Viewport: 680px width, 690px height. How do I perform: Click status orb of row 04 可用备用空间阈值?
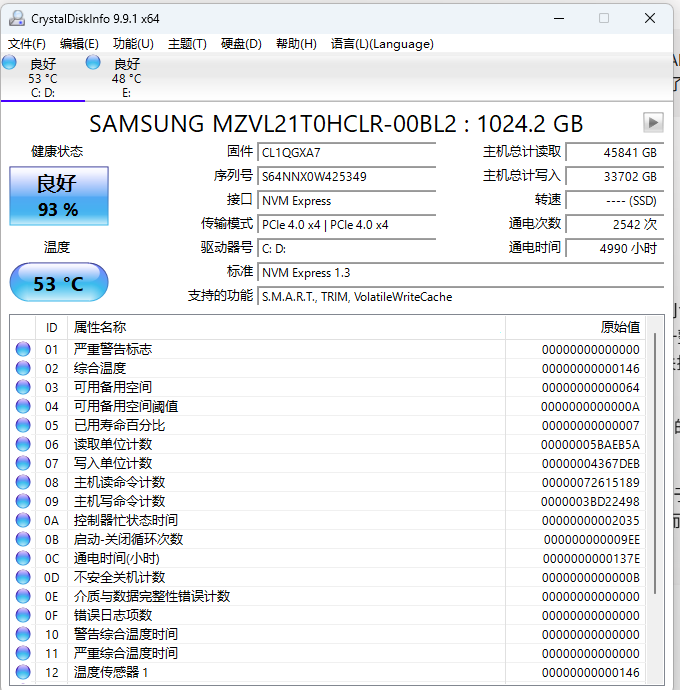click(x=23, y=406)
